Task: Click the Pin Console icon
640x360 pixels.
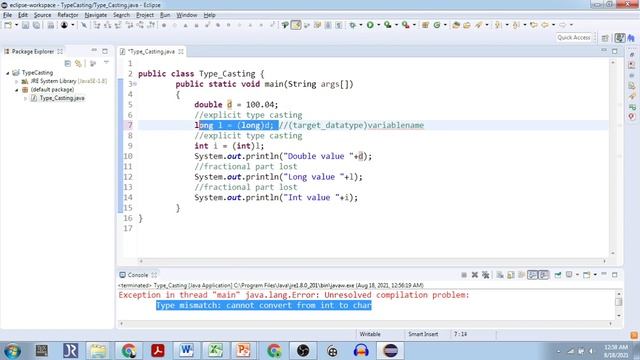Action: (x=558, y=275)
